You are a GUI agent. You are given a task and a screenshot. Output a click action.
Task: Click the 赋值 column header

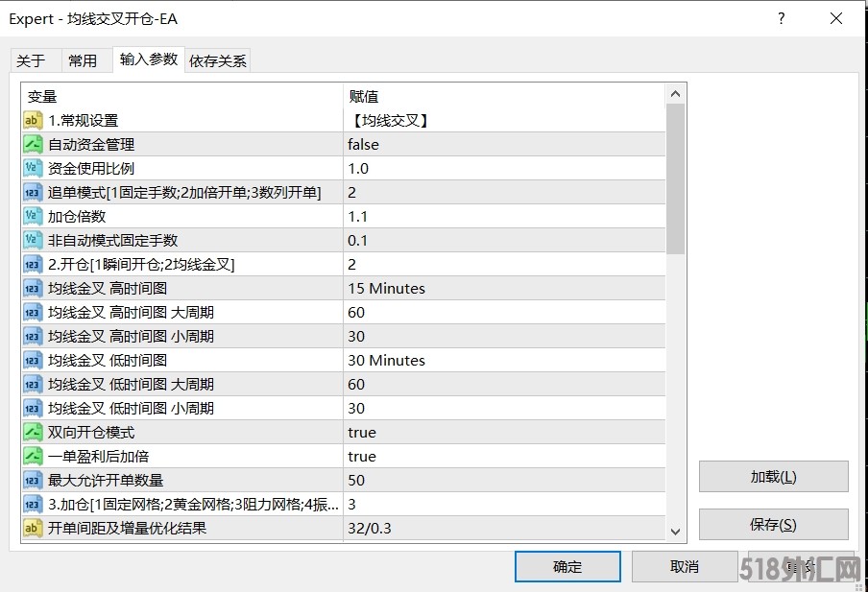point(504,96)
